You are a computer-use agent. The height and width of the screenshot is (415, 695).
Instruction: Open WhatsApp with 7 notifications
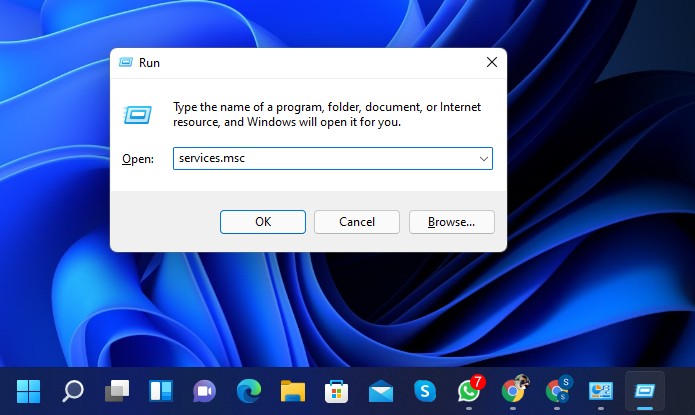point(470,390)
